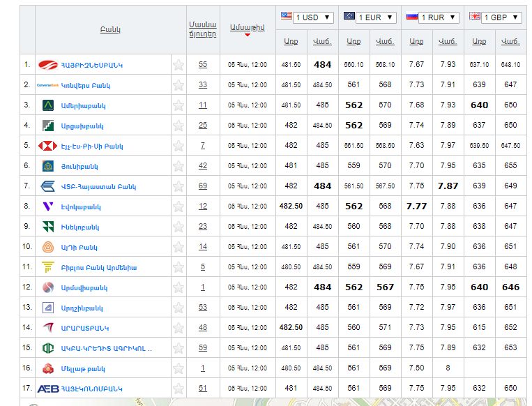Click the US flag icon

(287, 15)
